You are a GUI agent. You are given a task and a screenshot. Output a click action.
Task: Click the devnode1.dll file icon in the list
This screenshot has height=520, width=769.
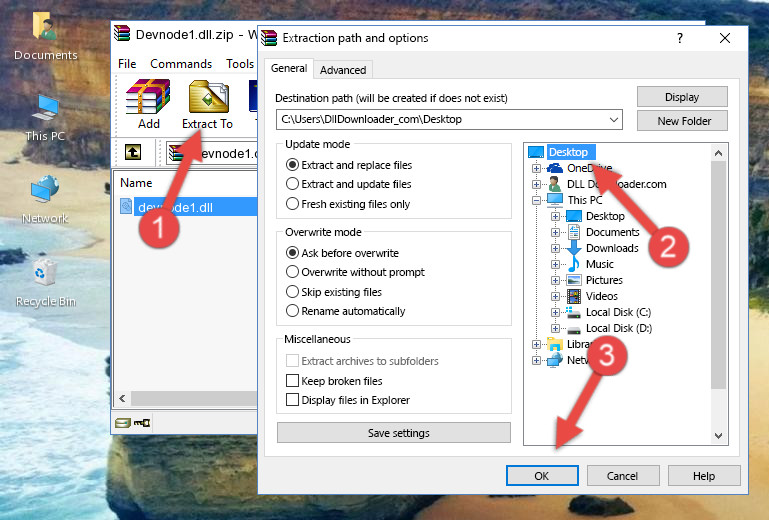coord(126,207)
